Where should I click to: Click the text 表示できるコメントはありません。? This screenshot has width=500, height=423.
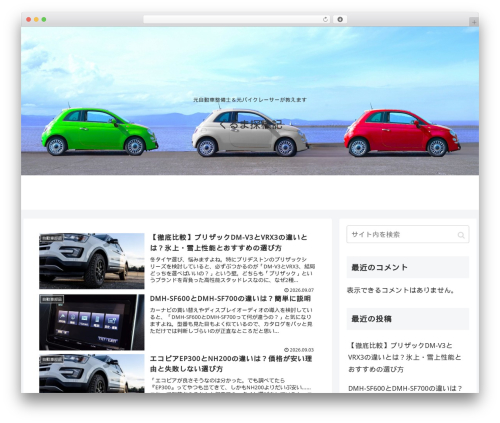[x=401, y=290]
